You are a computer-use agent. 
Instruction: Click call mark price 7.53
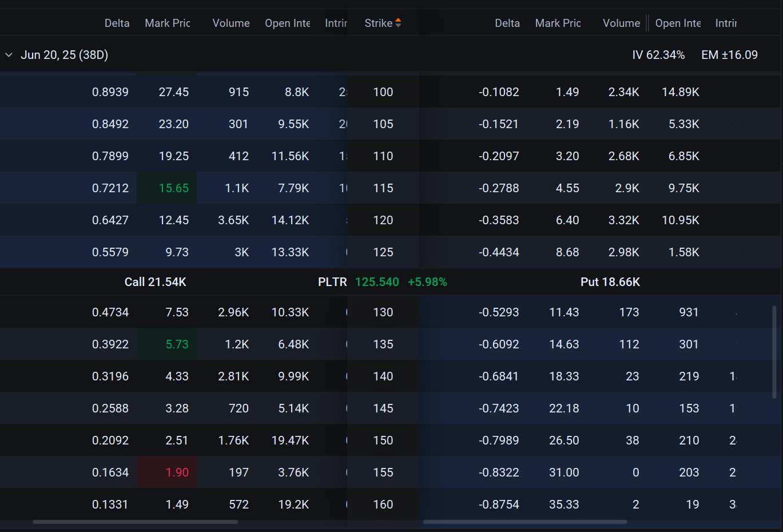tap(177, 312)
